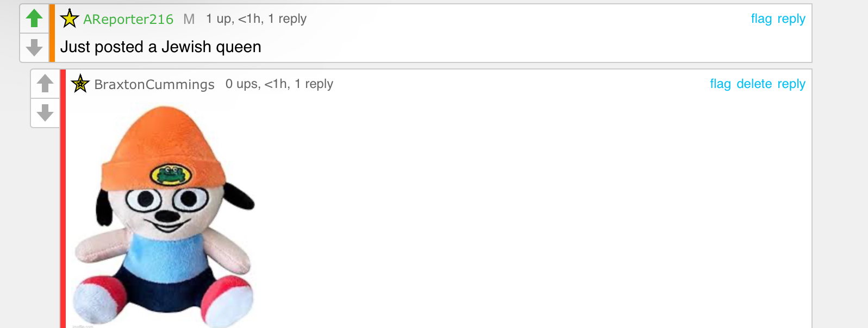This screenshot has height=328, width=868.
Task: Click the M moderator badge
Action: pyautogui.click(x=189, y=19)
